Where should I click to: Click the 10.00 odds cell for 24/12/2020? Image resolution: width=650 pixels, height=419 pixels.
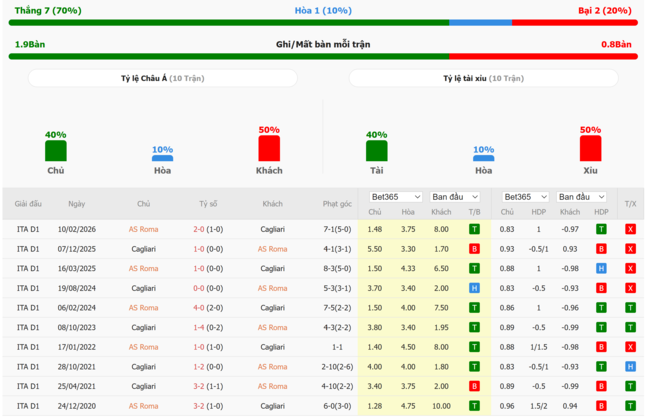[441, 406]
